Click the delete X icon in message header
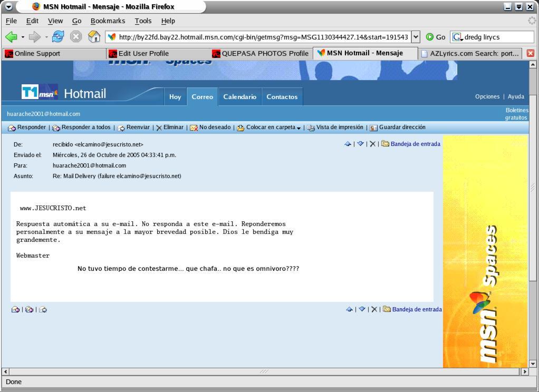 coord(373,144)
